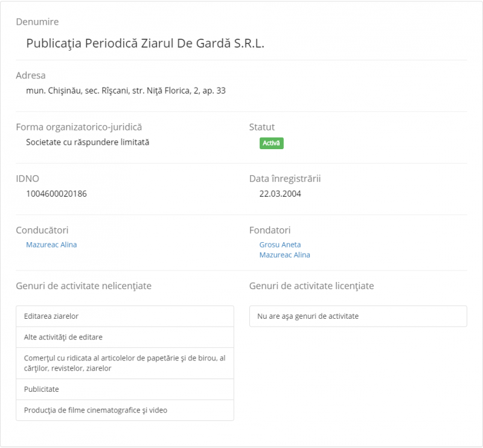Open the Mazureac Alina link under Conducători

[x=51, y=245]
